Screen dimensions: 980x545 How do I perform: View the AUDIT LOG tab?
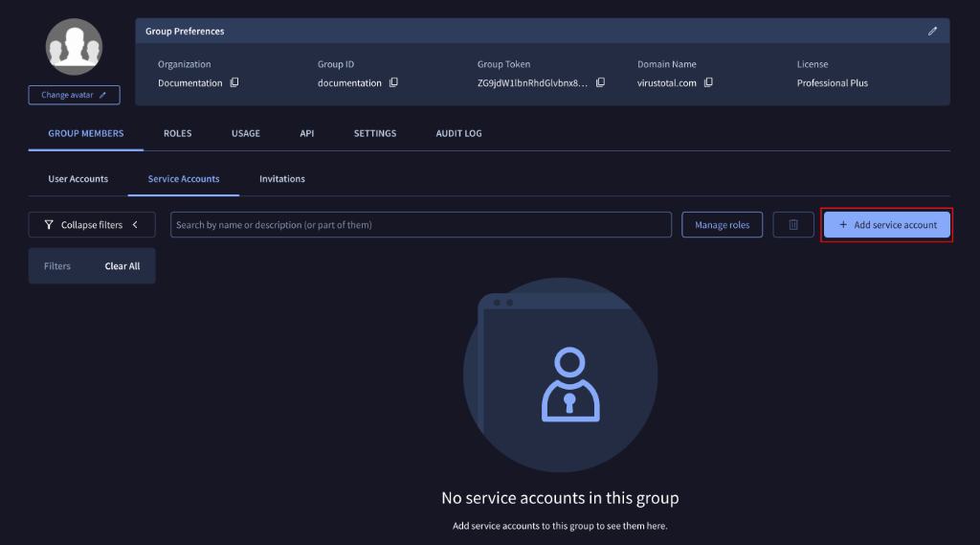click(x=458, y=133)
